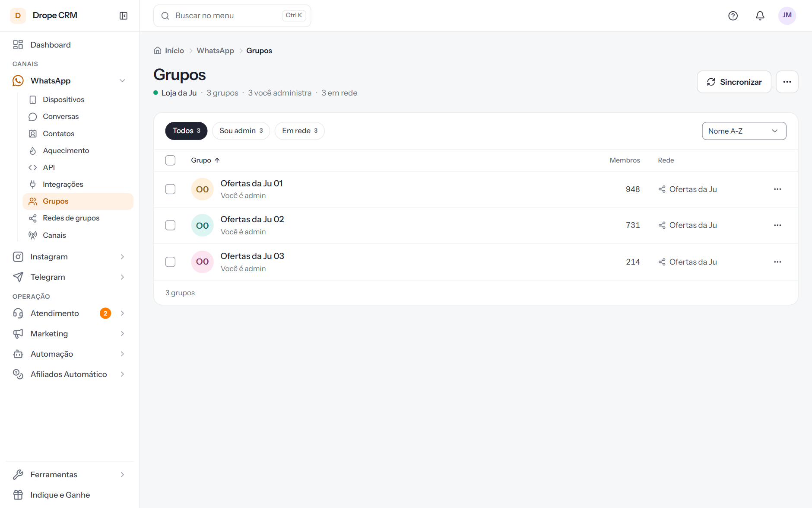Open Conversas chat bubble item

[78, 117]
